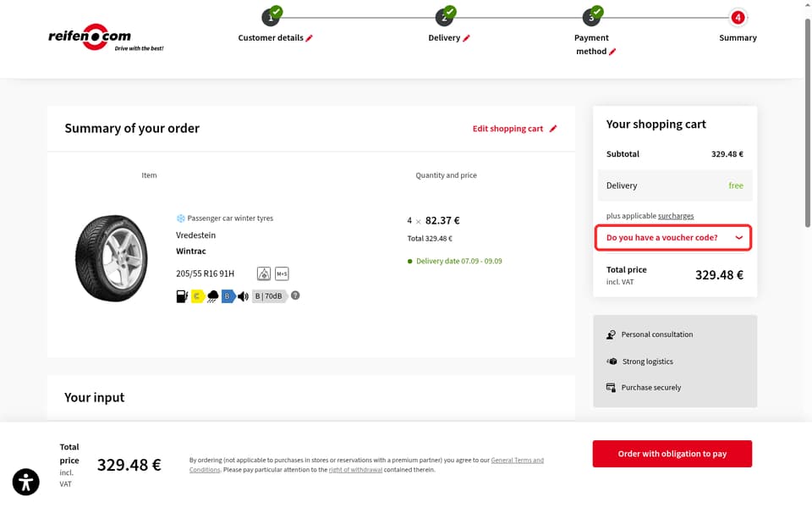Click the unit price 82.37 €

442,220
